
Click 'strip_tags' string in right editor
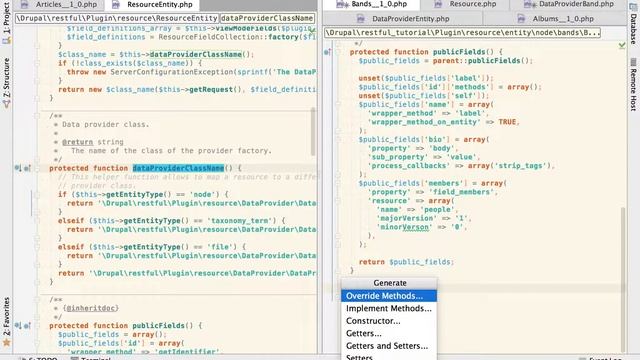[x=520, y=166]
